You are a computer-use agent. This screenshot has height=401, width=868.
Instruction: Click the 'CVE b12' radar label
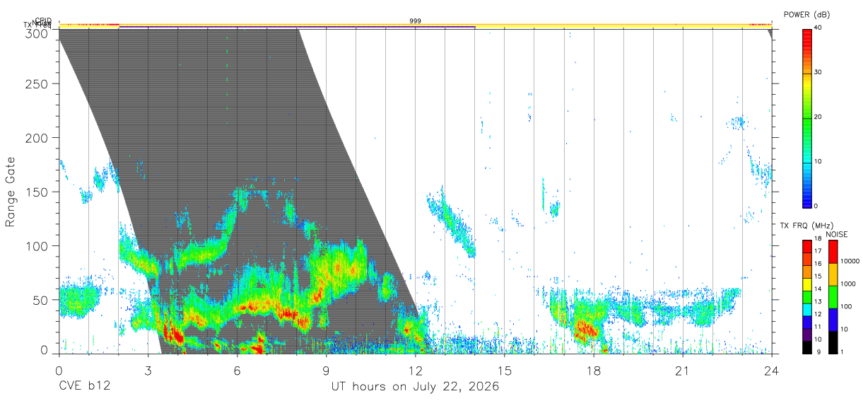(84, 387)
